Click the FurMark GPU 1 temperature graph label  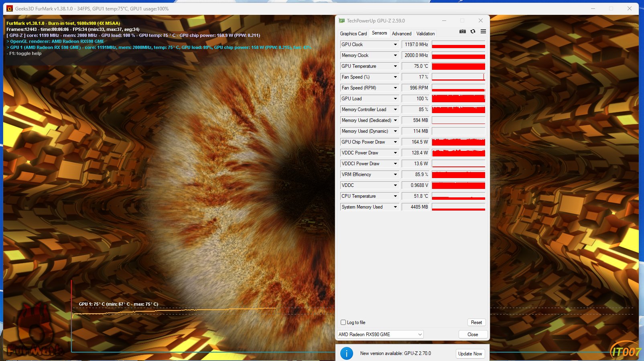click(x=118, y=304)
